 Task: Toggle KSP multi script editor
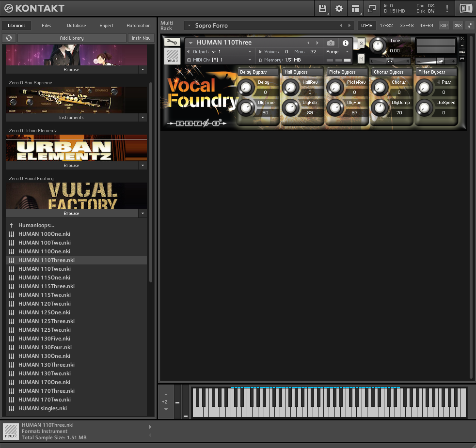tap(444, 26)
